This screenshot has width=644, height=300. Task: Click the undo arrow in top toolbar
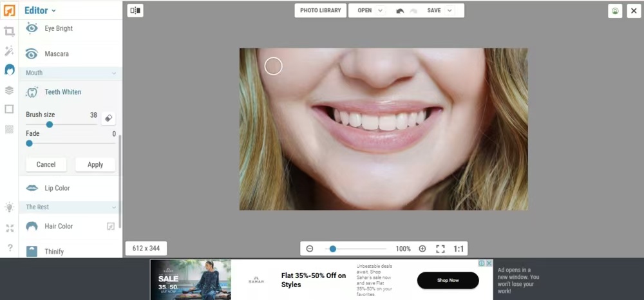coord(400,11)
